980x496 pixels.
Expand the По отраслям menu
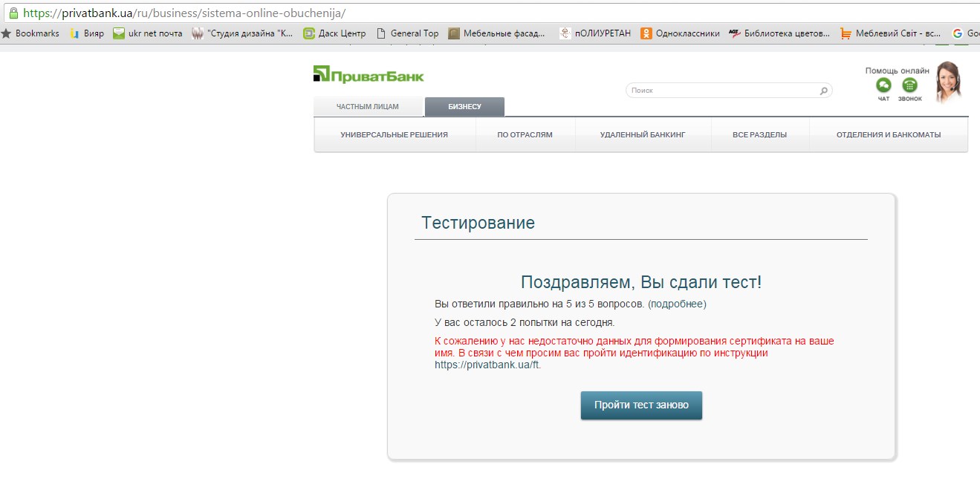pyautogui.click(x=525, y=135)
